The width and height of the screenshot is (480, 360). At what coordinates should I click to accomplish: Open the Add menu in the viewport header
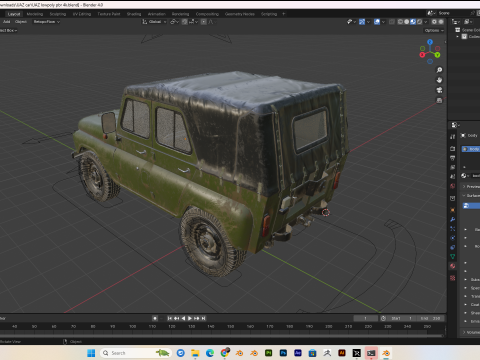point(6,22)
